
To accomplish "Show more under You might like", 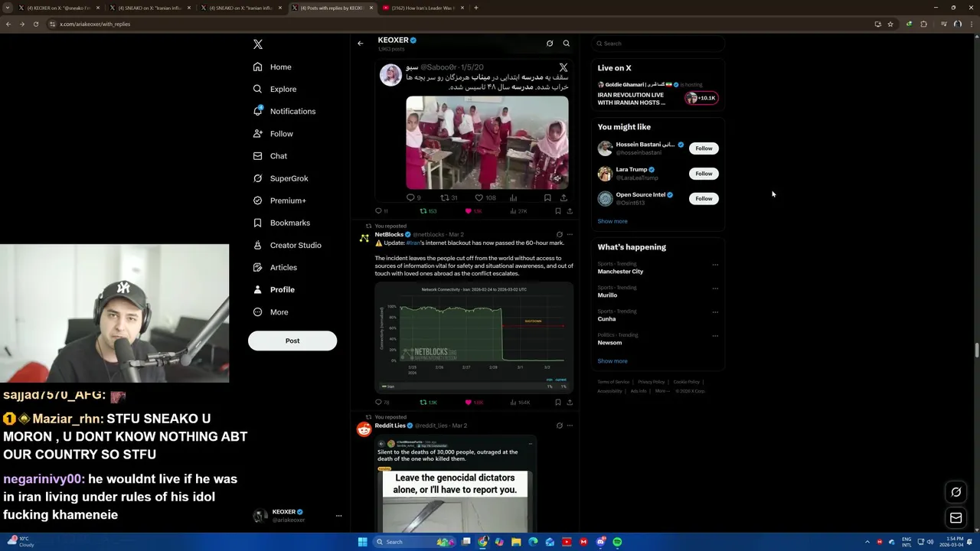I will (612, 221).
